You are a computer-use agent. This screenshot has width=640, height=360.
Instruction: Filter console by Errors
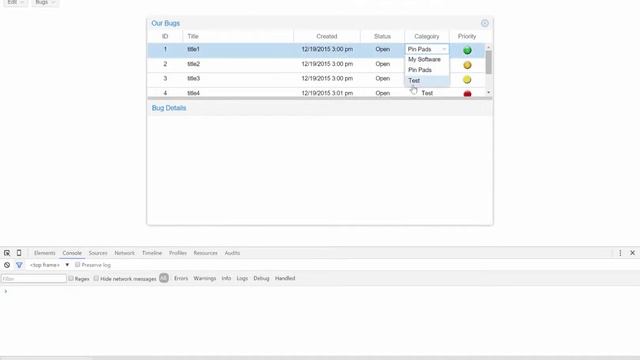[181, 278]
